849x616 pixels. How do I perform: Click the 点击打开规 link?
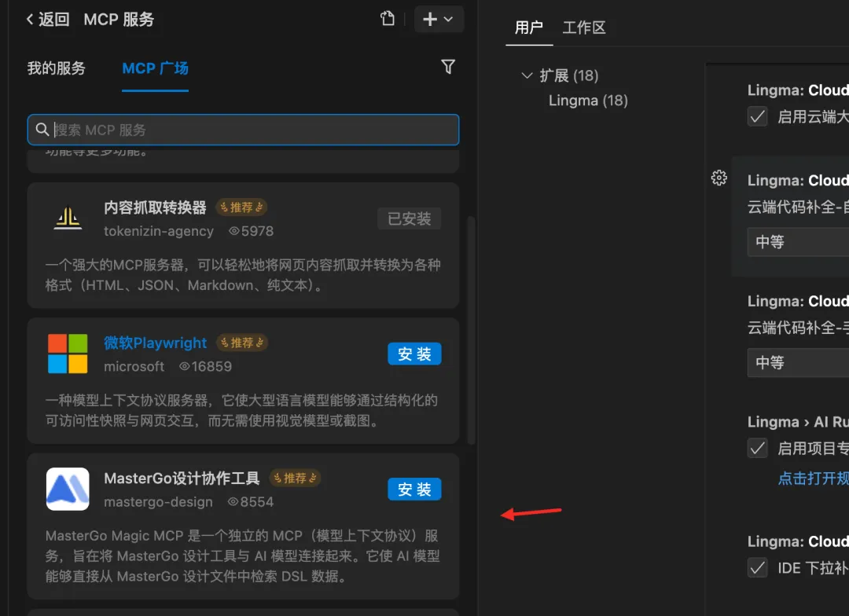tap(814, 478)
